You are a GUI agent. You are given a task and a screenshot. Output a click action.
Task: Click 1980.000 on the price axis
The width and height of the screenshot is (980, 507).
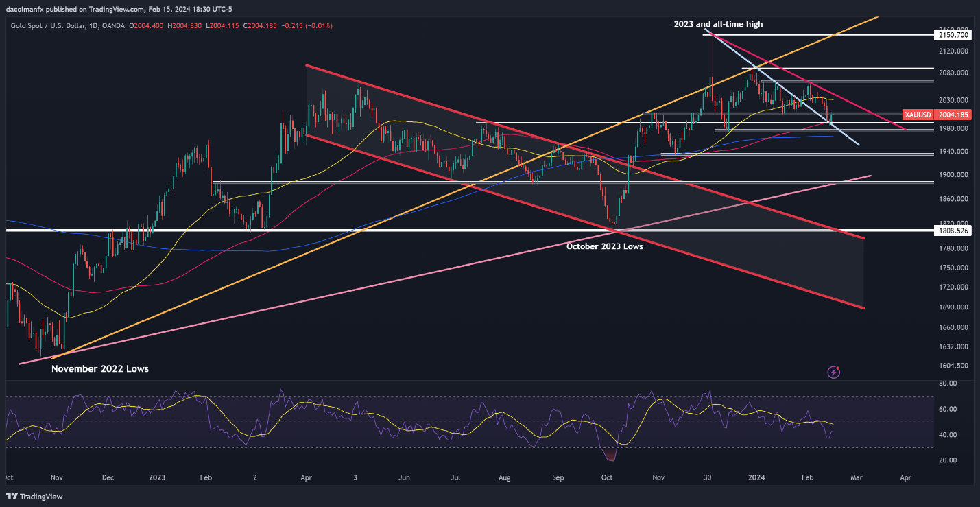click(953, 128)
